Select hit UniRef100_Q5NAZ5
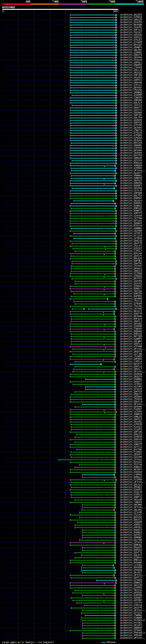146x644 pixels. 131,583
